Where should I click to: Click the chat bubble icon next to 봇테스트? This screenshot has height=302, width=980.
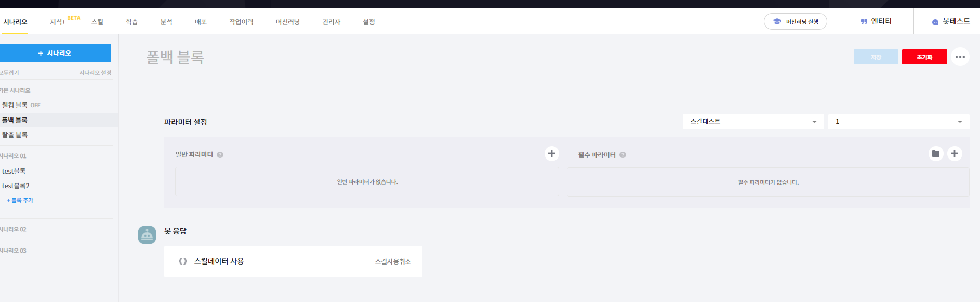935,22
